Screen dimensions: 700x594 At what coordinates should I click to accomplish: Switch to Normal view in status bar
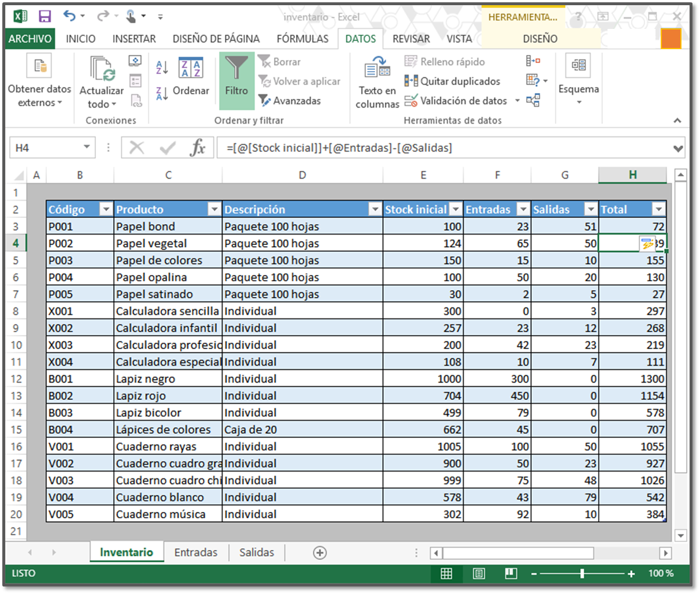tap(446, 573)
